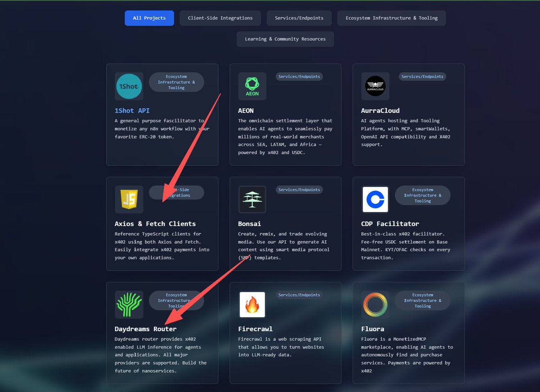Select the Firecrawl flame icon
This screenshot has width=540, height=392.
tap(252, 304)
